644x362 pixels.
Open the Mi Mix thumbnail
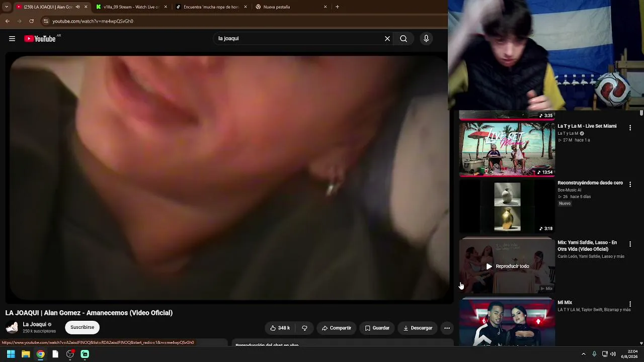(x=507, y=322)
